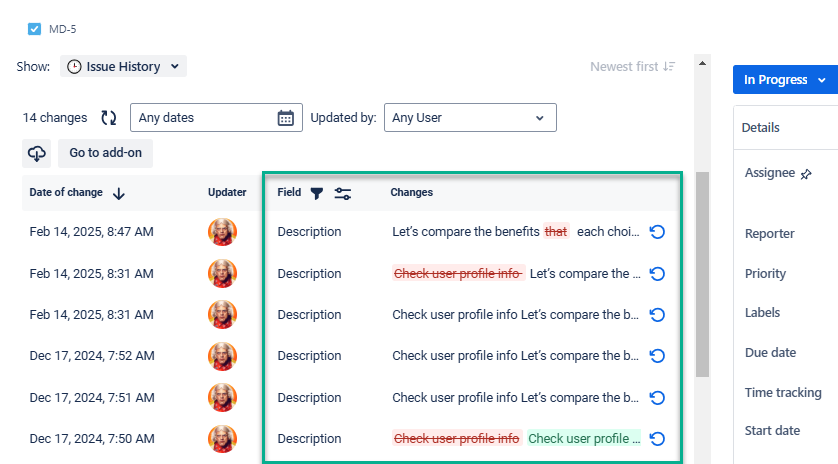
Task: Click the history panel scrollbar thumb
Action: click(702, 274)
